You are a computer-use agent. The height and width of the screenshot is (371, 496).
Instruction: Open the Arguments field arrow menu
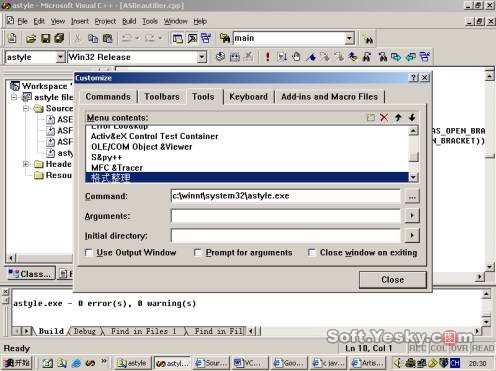pyautogui.click(x=412, y=216)
